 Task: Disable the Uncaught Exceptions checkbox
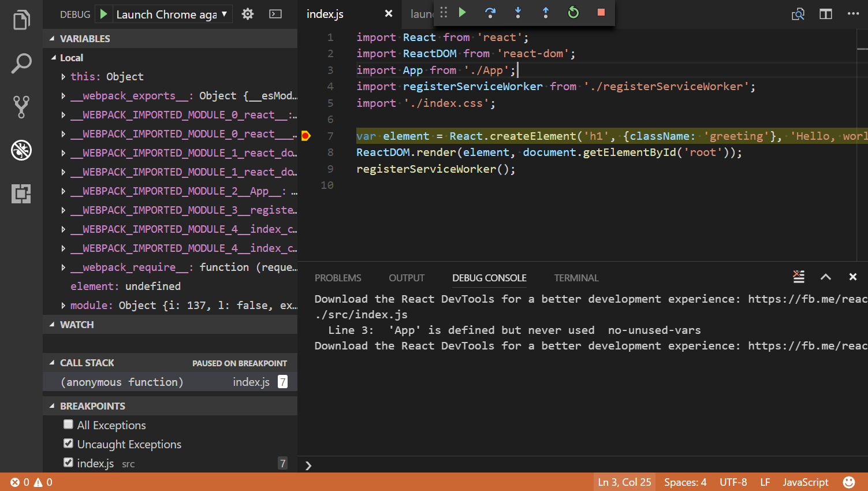(68, 444)
